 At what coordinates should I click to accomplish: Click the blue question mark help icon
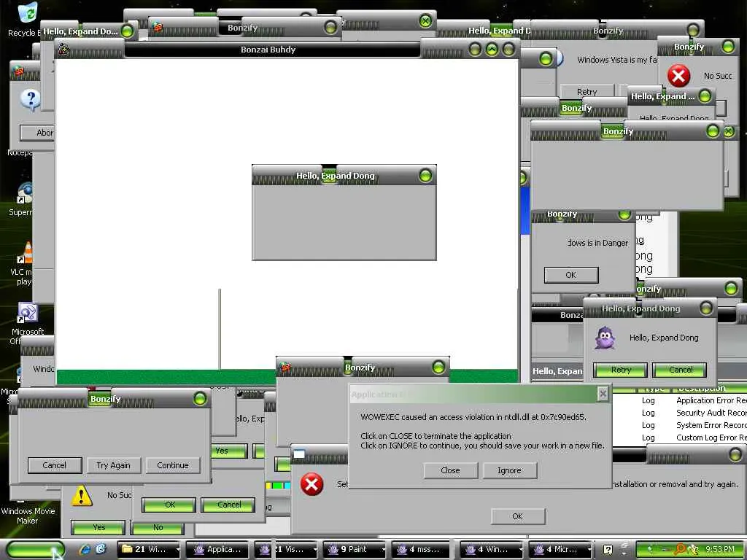pos(31,99)
